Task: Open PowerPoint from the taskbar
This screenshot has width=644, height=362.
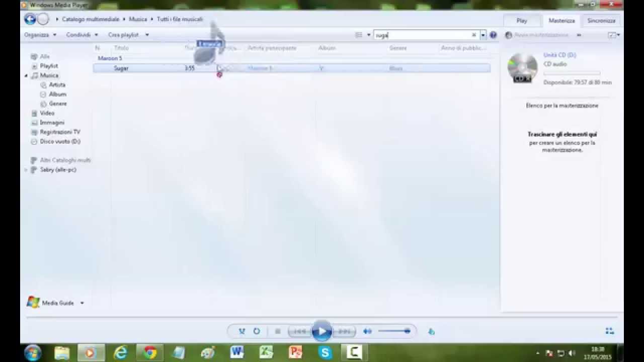Action: pyautogui.click(x=295, y=352)
